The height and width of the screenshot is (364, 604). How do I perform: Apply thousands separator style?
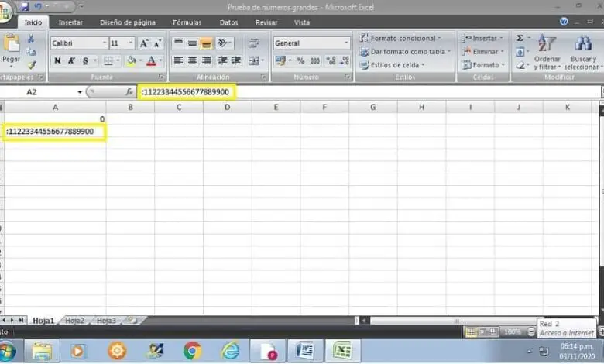[x=315, y=60]
